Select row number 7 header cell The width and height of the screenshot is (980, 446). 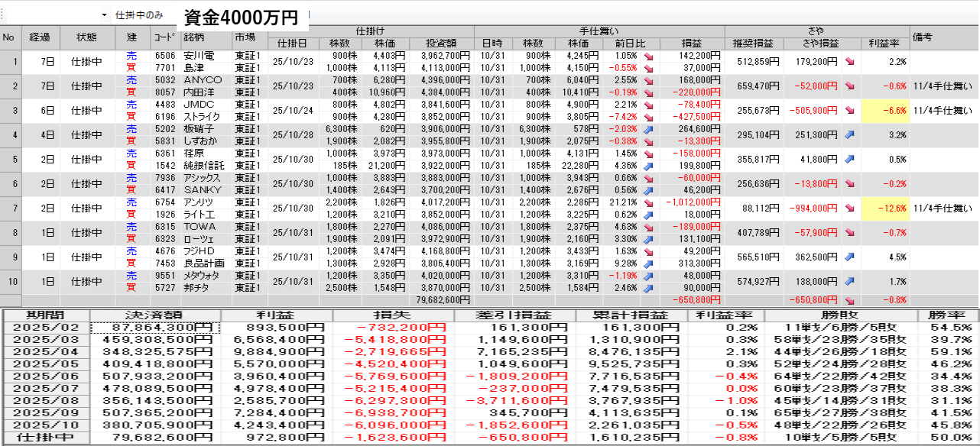click(x=10, y=208)
